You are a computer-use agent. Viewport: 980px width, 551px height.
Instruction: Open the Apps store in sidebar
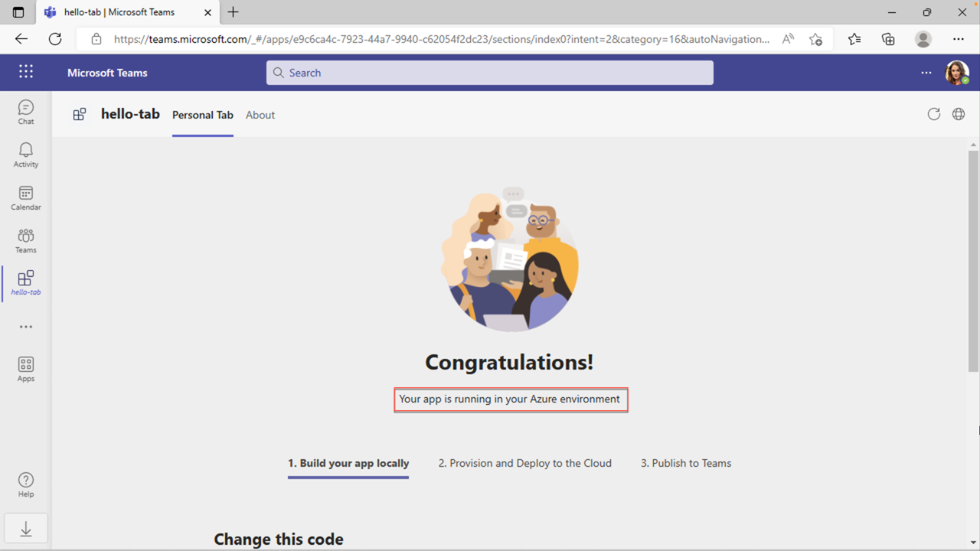26,369
